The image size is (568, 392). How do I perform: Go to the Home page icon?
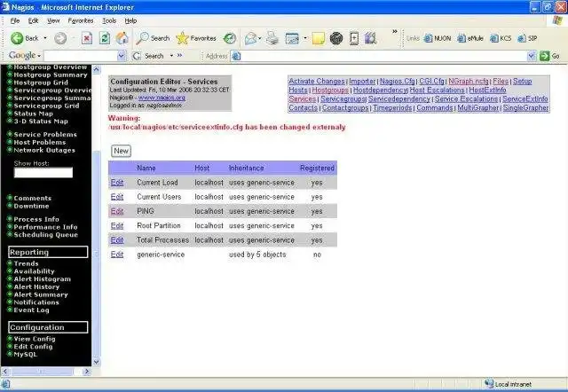tap(122, 38)
